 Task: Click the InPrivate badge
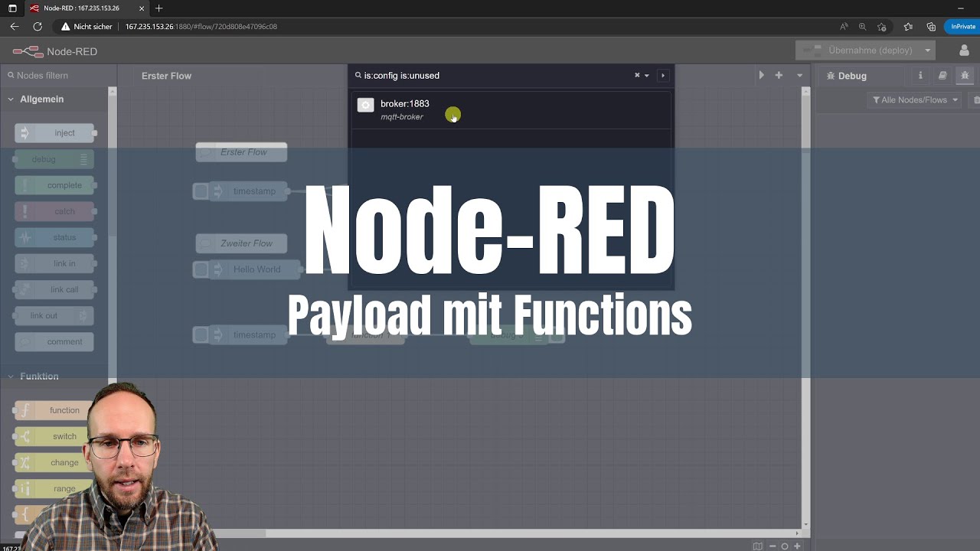(962, 26)
